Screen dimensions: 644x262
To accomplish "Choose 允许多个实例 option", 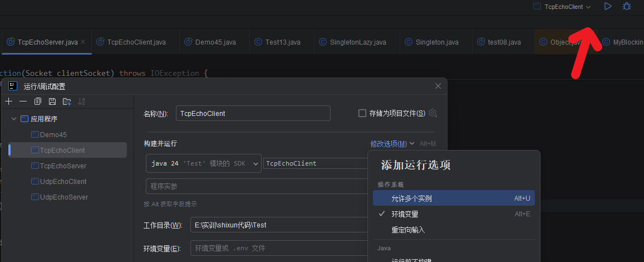I will tap(454, 198).
